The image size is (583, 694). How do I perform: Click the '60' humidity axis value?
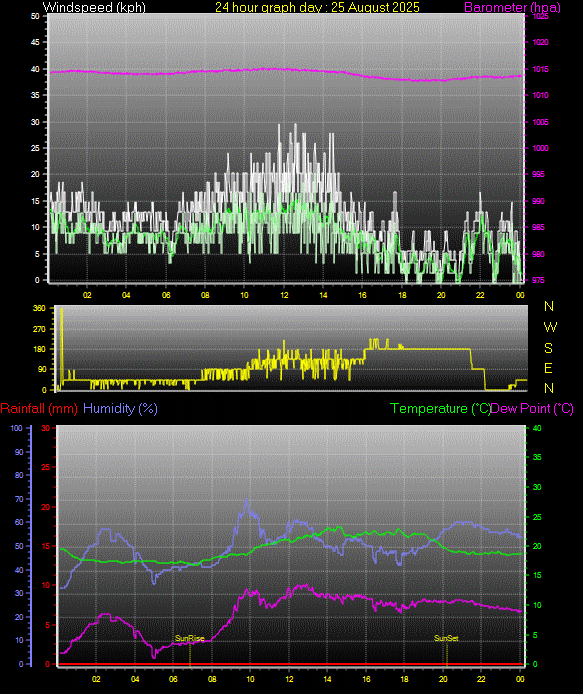(19, 522)
